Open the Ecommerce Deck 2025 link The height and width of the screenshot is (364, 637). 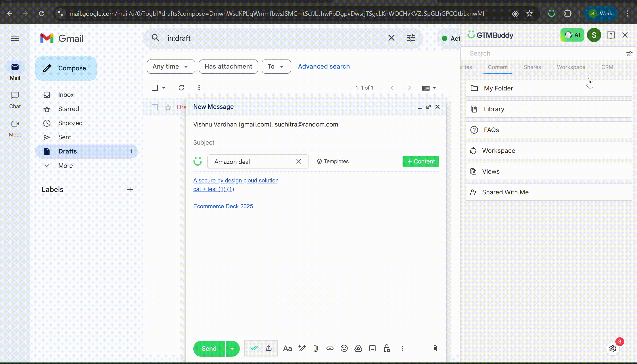point(223,206)
